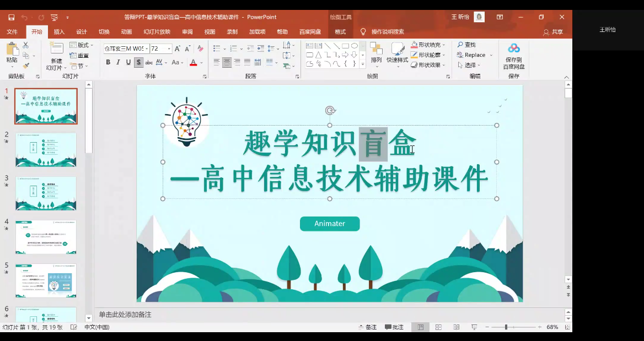Click the lightbulb Tell Me search icon
The height and width of the screenshot is (341, 644).
(x=363, y=31)
